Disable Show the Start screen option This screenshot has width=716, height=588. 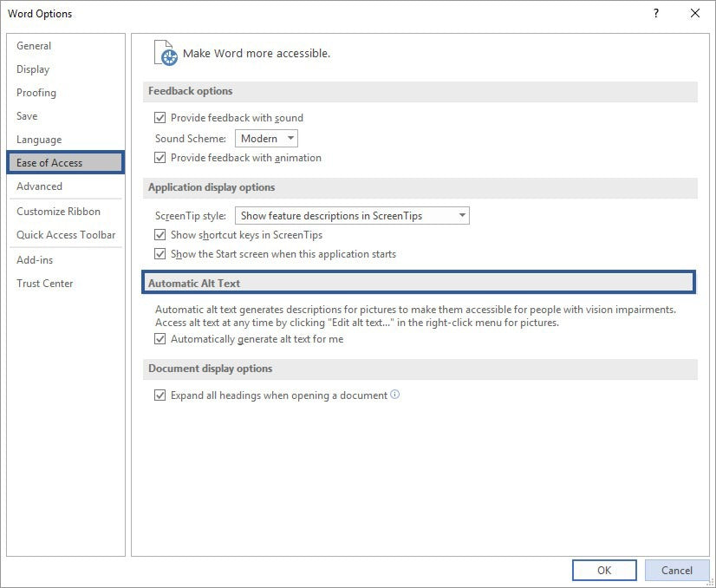click(x=160, y=253)
